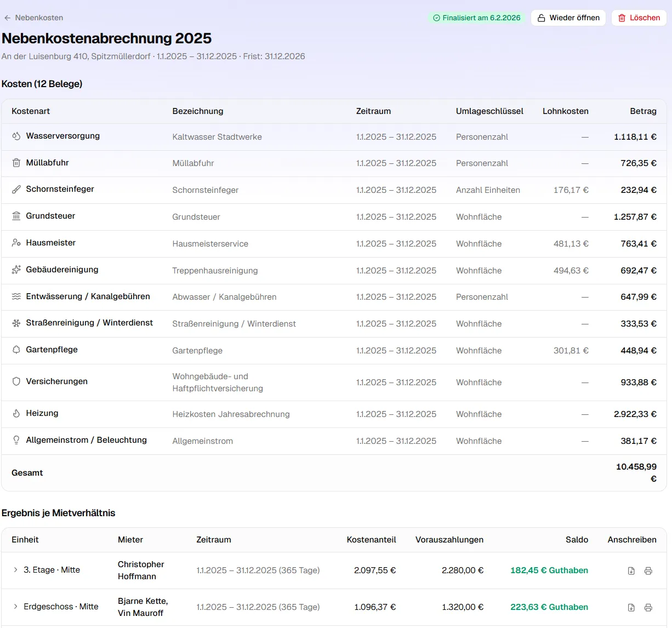This screenshot has height=628, width=672.
Task: Click the Hausmeister person icon
Action: [16, 243]
